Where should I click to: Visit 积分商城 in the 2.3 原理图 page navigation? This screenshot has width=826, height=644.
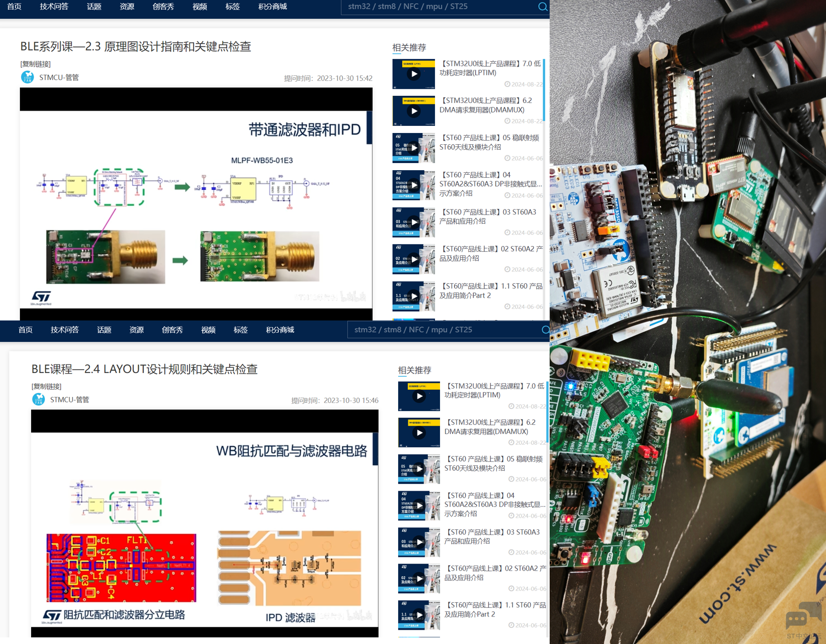[273, 7]
